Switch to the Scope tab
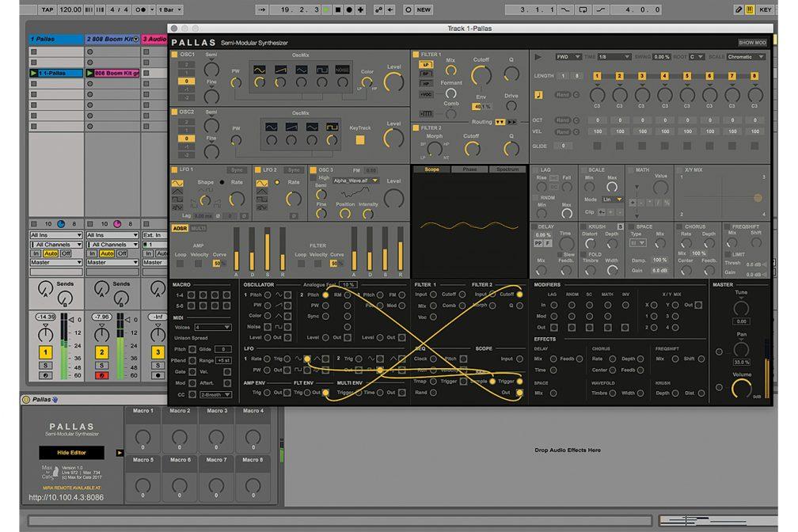 [431, 169]
